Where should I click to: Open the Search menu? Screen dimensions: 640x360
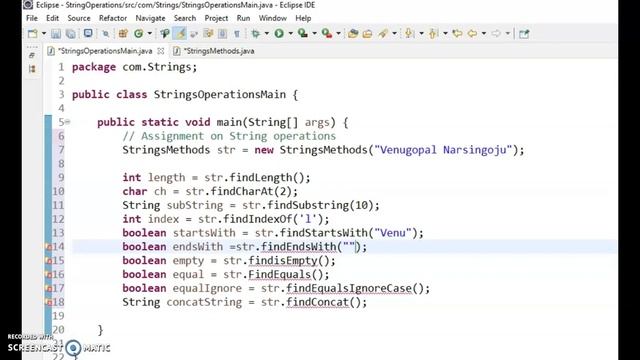pos(185,18)
